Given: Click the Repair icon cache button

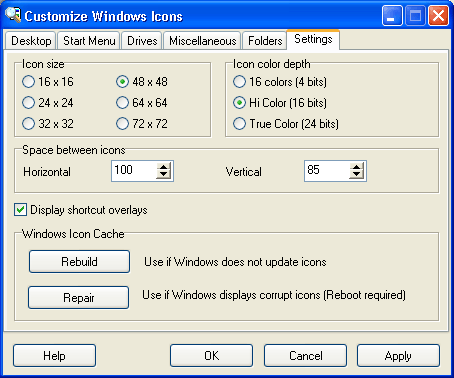Looking at the screenshot, I should click(79, 297).
